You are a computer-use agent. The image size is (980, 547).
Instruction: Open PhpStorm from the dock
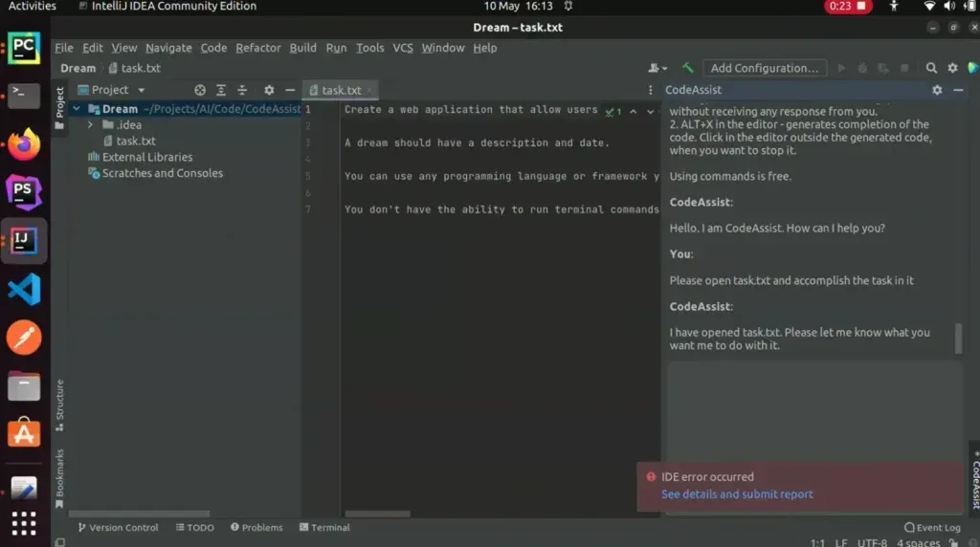click(x=24, y=192)
